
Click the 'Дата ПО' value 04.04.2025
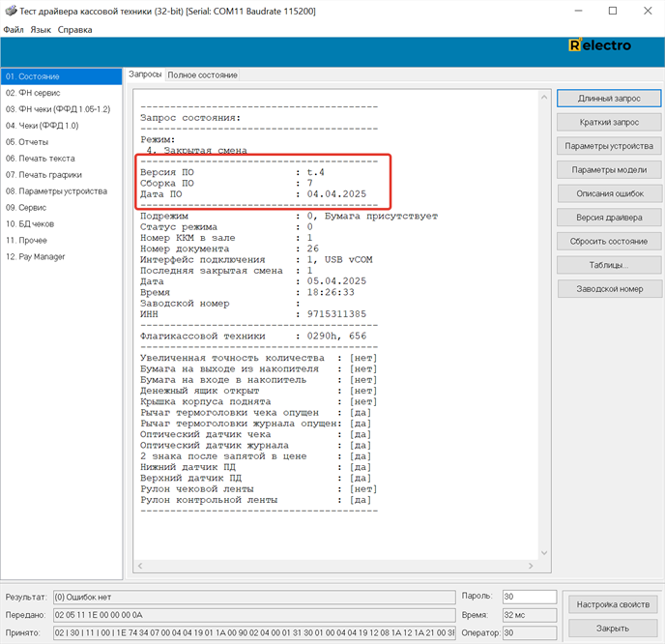pos(336,194)
